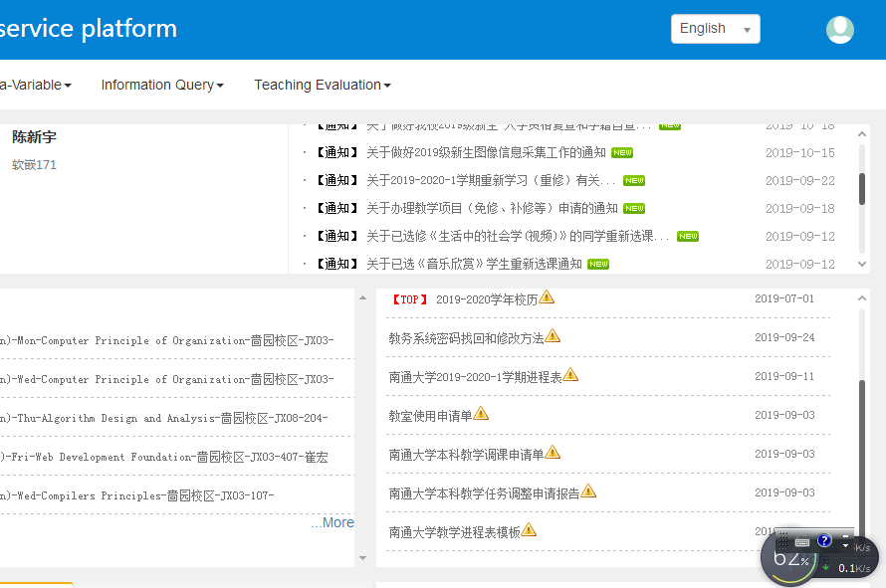Click warning icon beside 2019-2020学年校历
The height and width of the screenshot is (588, 886).
547,296
